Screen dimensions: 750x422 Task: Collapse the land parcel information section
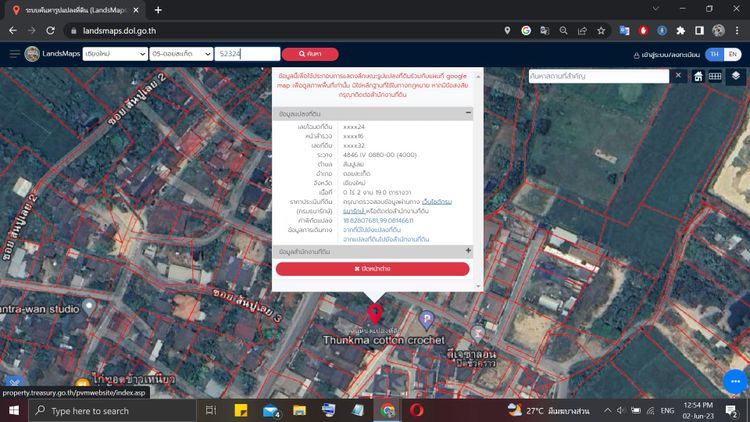[x=467, y=114]
